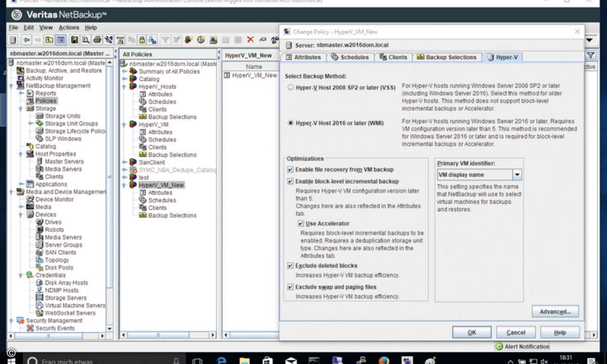Collapse the HyperV_VM_New policy node
Viewport: 607px width, 364px height.
pyautogui.click(x=125, y=185)
